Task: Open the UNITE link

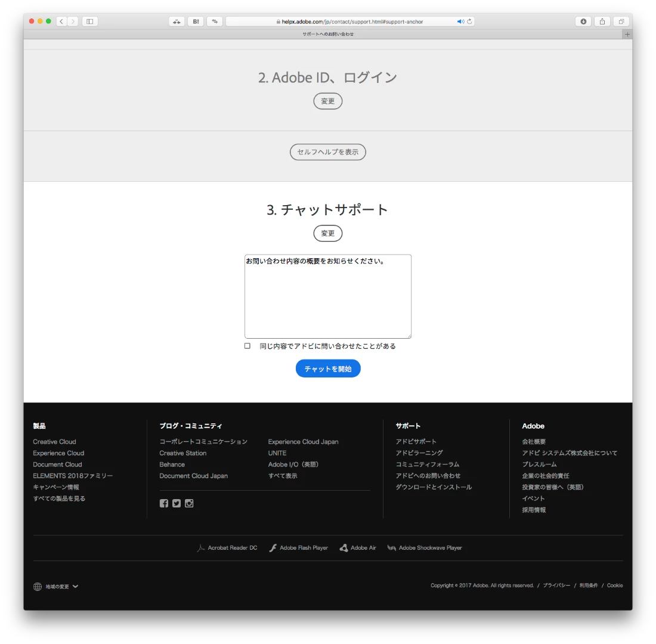Action: (x=277, y=453)
